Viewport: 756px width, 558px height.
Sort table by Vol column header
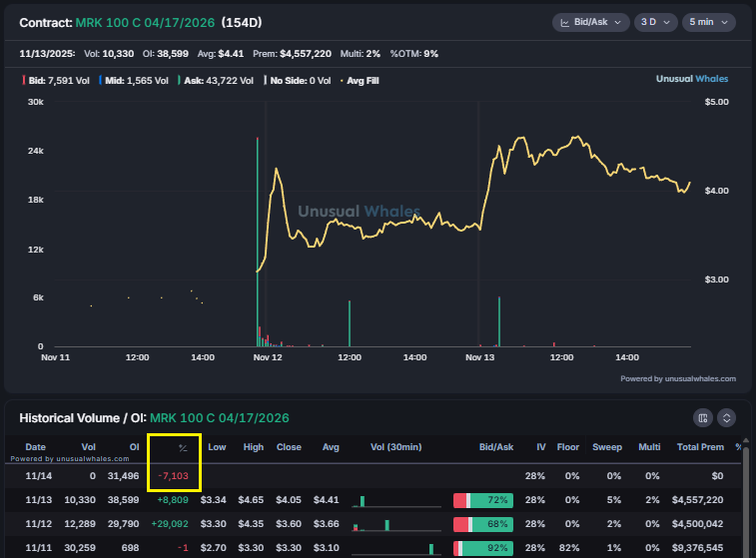click(88, 447)
